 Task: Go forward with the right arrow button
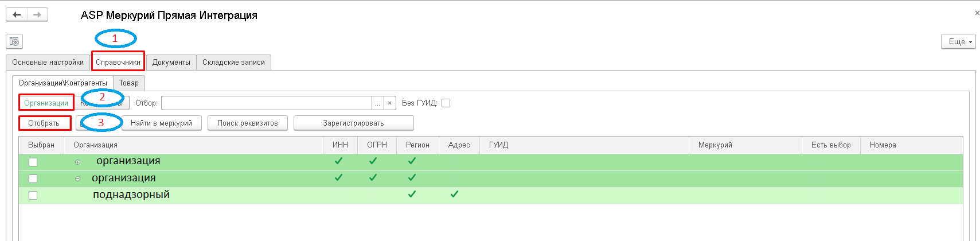point(37,15)
